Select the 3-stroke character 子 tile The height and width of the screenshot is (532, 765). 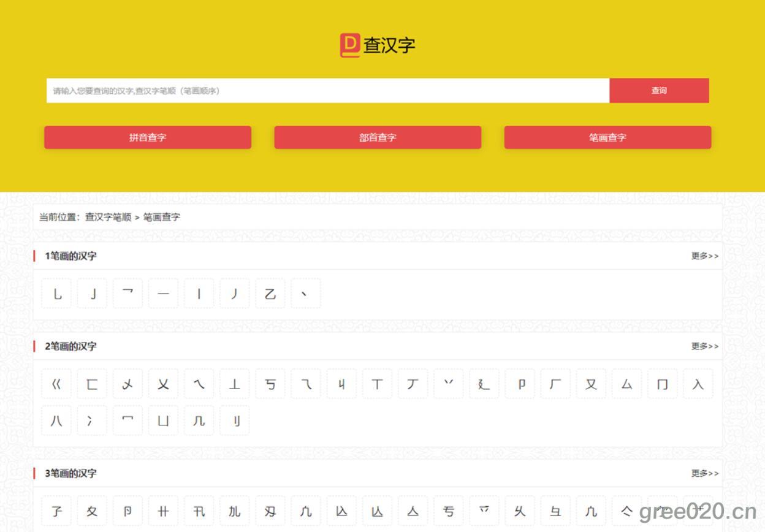tap(56, 511)
